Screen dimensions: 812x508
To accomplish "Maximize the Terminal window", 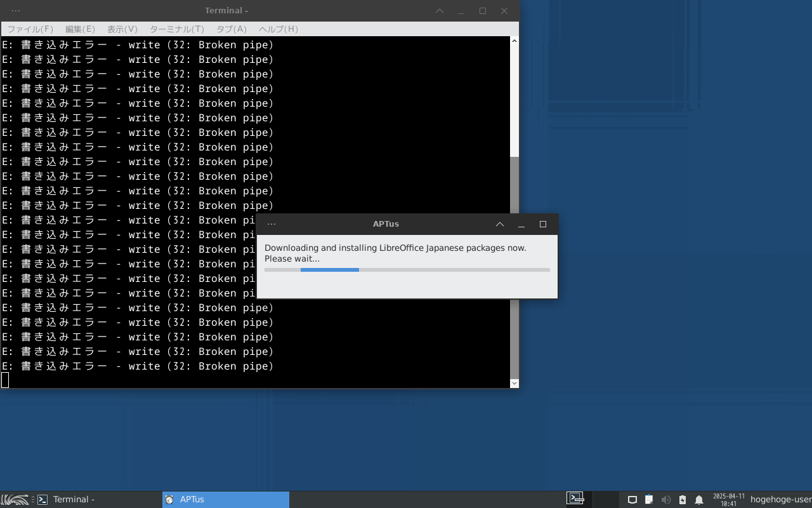I will (x=483, y=11).
